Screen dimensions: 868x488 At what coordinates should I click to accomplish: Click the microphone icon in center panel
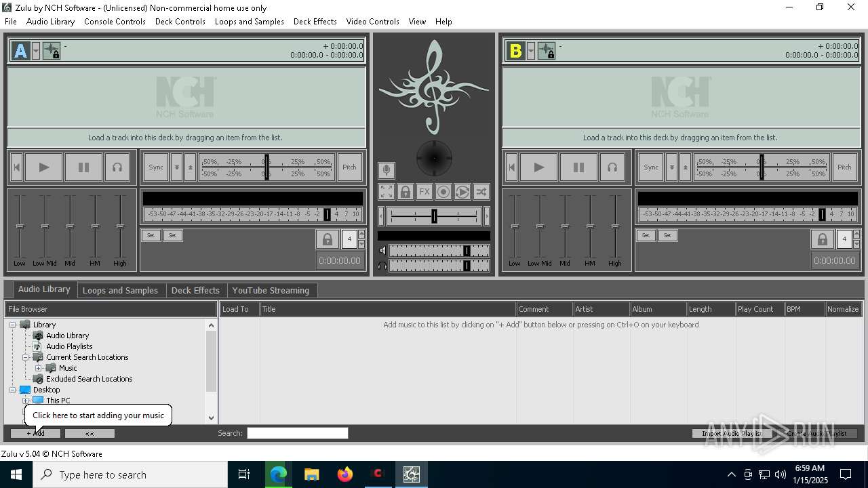(x=386, y=170)
